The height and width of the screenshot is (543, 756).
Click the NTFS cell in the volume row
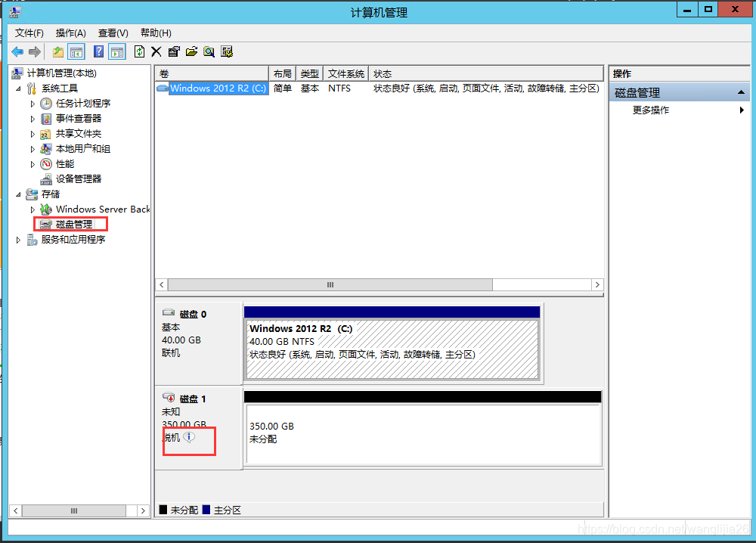click(339, 88)
